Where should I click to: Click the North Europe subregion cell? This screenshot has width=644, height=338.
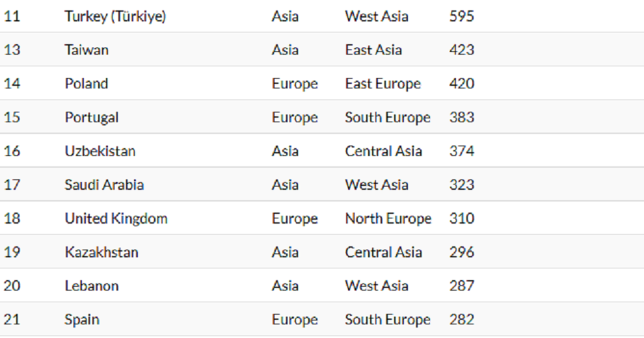click(x=388, y=219)
